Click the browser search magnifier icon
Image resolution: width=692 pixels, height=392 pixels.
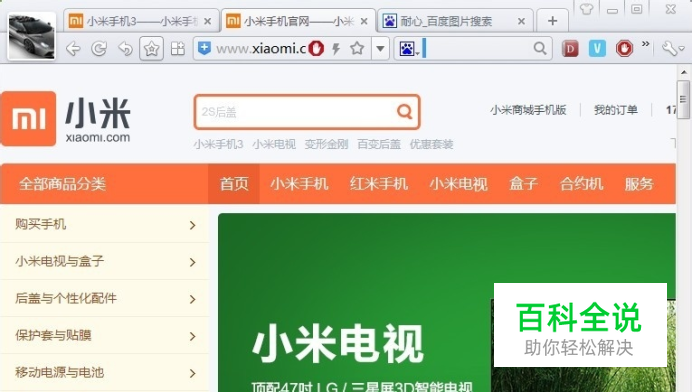(540, 48)
